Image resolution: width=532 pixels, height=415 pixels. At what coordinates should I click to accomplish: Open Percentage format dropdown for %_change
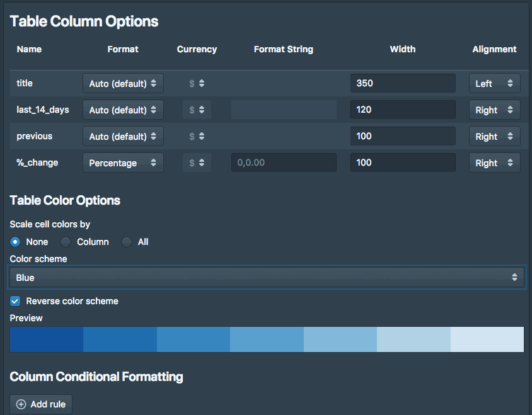(123, 162)
